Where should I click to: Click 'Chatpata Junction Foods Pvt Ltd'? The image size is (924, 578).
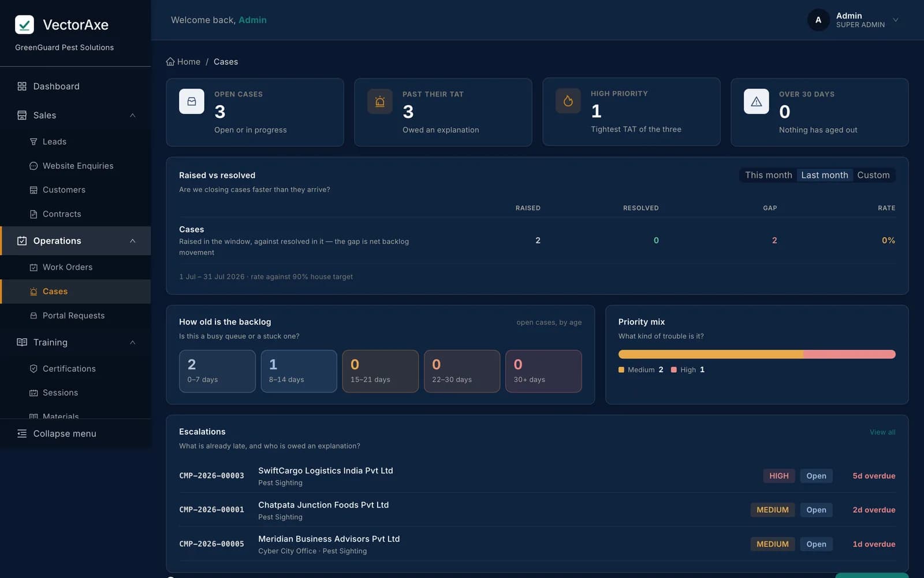pos(323,505)
